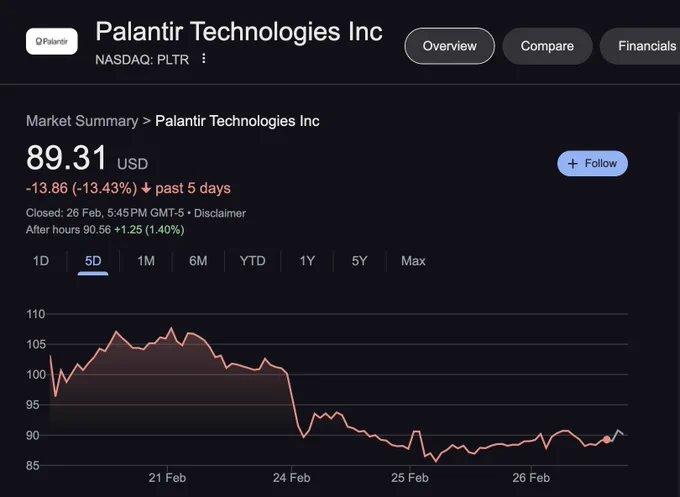Select the current price dot on chart
The width and height of the screenshot is (680, 497).
point(607,440)
